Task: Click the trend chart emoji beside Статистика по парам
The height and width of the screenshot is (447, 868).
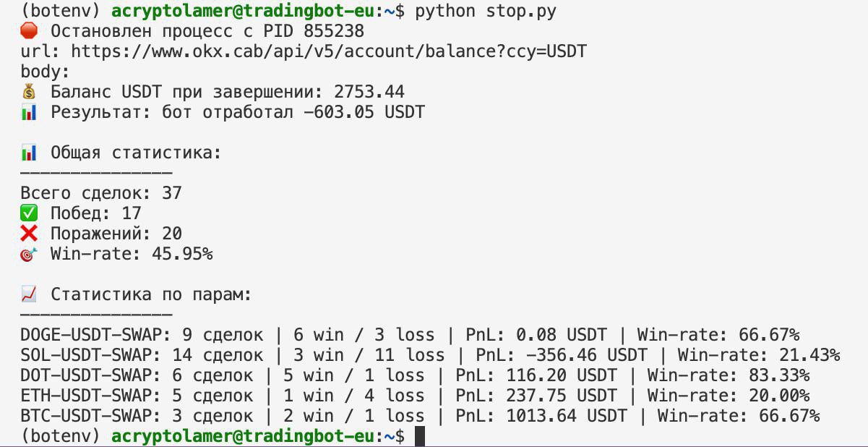Action: 29,294
